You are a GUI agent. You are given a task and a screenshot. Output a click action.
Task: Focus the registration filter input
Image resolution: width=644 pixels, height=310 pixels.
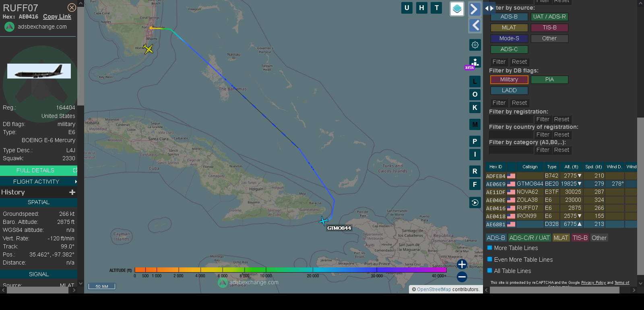(511, 120)
